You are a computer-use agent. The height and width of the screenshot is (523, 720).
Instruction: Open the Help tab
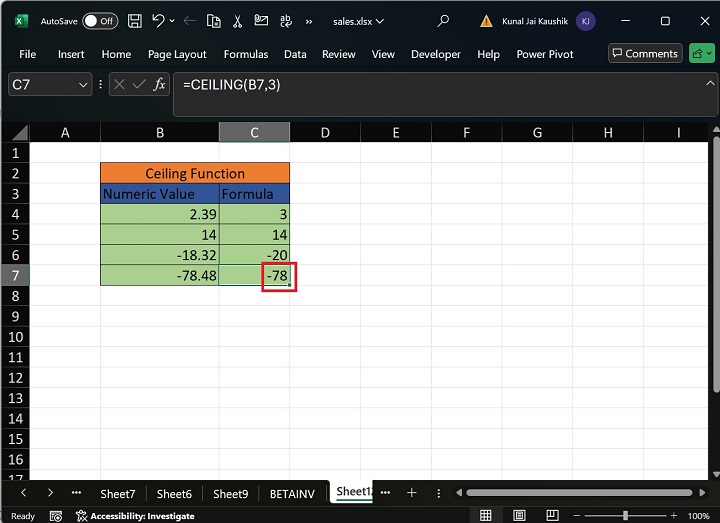coord(489,54)
